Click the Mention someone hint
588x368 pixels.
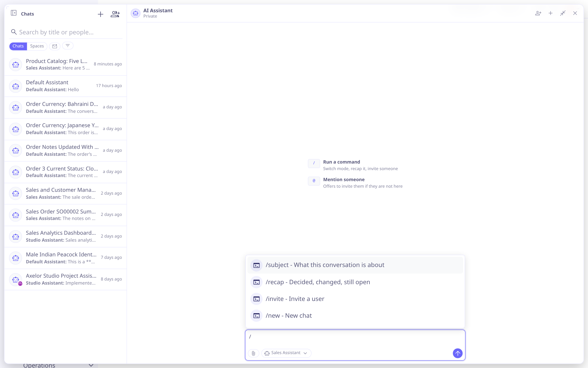(x=355, y=183)
